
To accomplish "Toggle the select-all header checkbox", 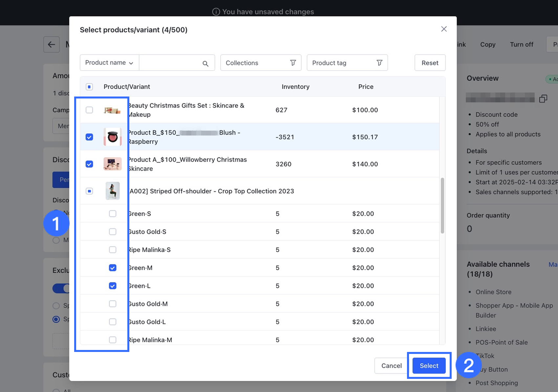I will (89, 87).
